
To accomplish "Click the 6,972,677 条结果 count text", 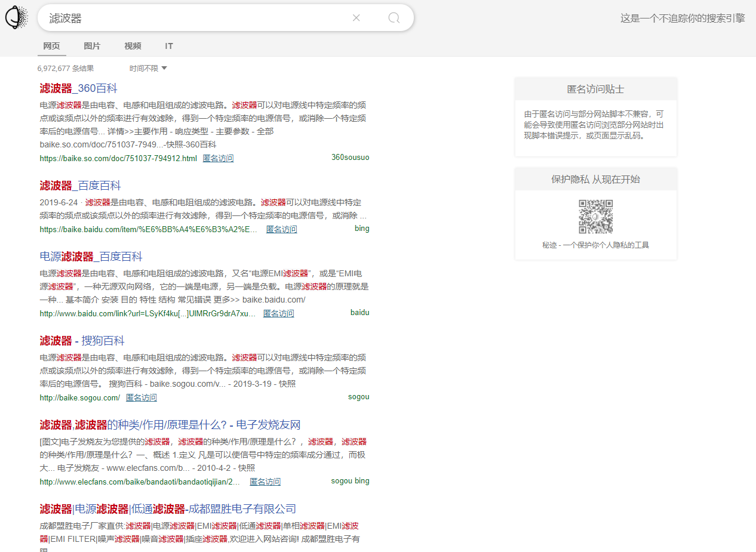I will [x=66, y=69].
